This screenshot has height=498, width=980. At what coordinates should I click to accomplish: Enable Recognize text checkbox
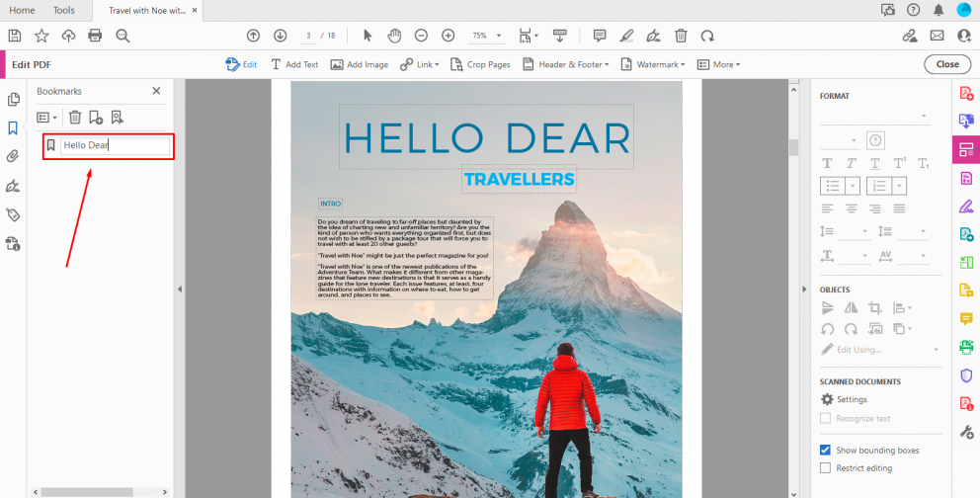click(x=826, y=418)
